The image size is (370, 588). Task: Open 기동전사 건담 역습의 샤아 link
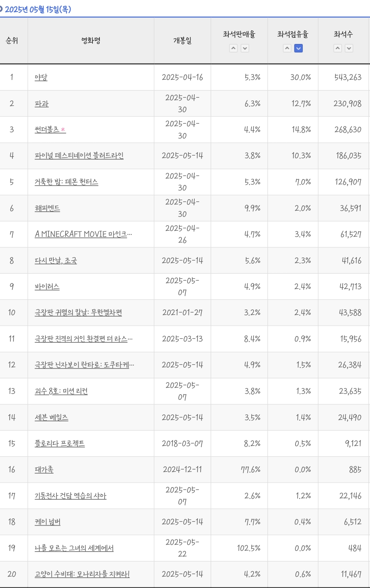pyautogui.click(x=70, y=496)
